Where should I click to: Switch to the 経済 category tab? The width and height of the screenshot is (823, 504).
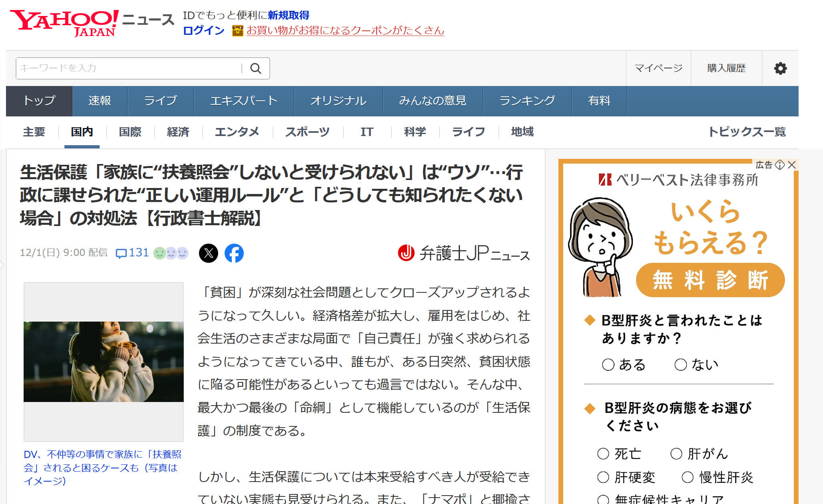178,132
